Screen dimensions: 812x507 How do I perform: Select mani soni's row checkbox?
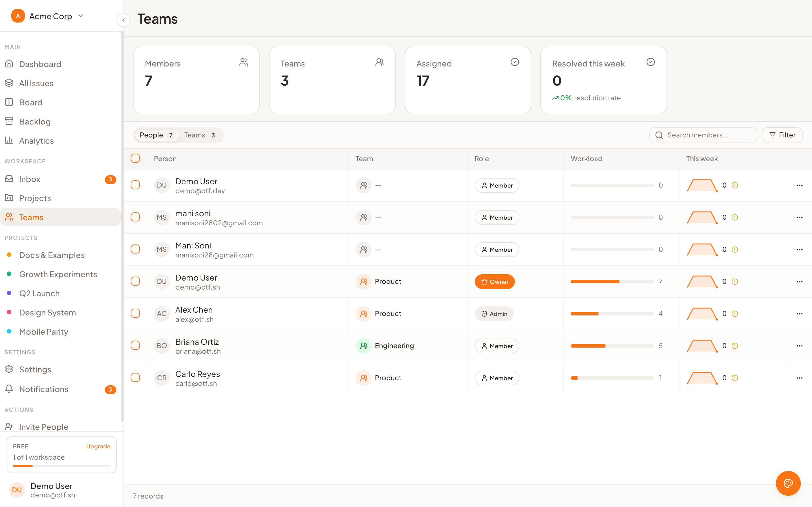[135, 217]
